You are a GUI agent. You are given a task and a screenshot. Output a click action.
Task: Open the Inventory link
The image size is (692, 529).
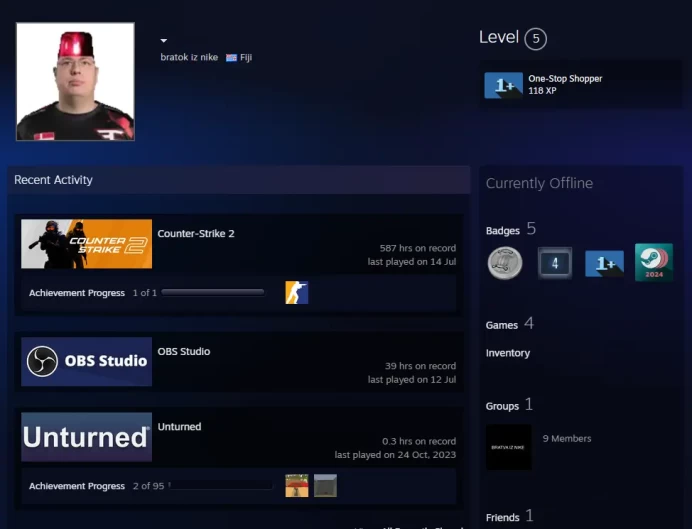[508, 353]
